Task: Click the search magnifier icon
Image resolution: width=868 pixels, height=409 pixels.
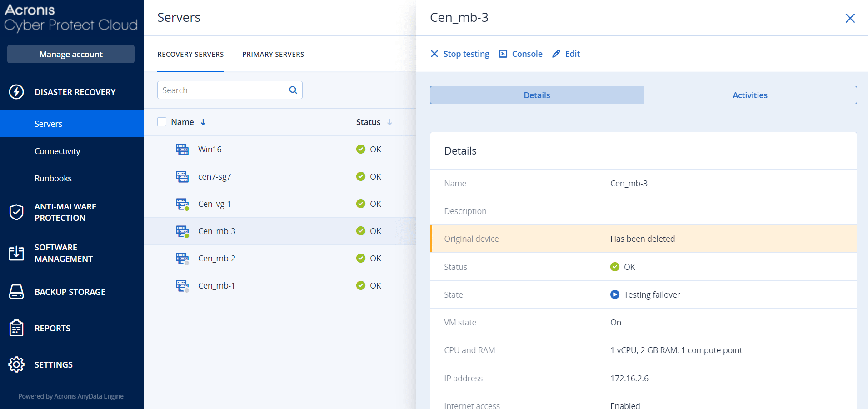Action: (x=292, y=90)
